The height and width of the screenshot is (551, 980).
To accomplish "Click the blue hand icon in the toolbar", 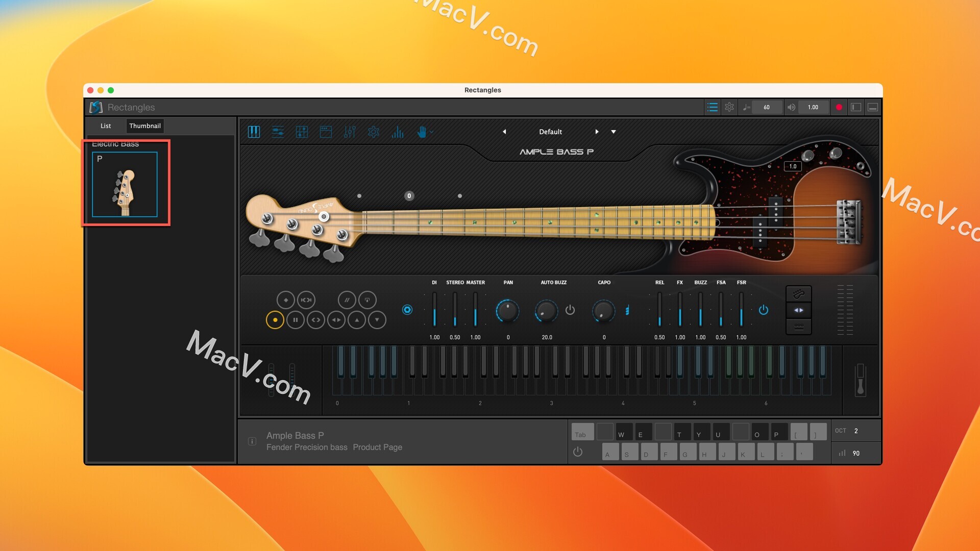I will pyautogui.click(x=422, y=132).
